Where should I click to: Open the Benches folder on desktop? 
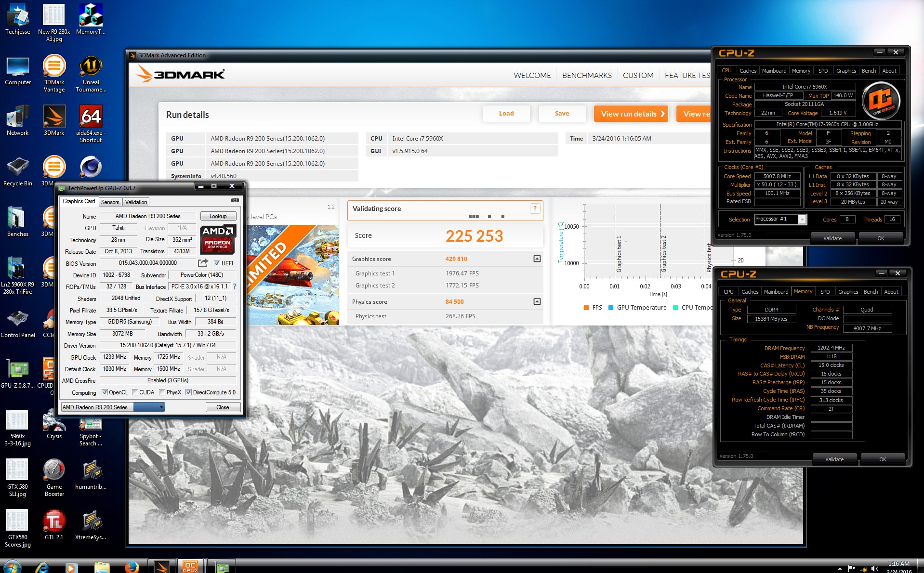pos(18,221)
